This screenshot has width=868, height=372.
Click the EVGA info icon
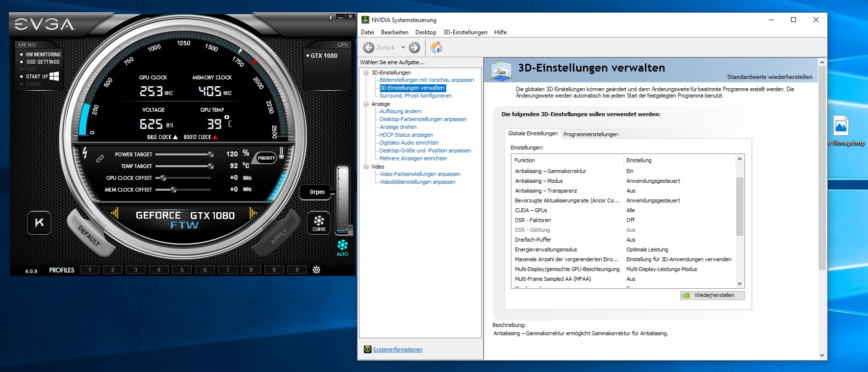(x=331, y=16)
